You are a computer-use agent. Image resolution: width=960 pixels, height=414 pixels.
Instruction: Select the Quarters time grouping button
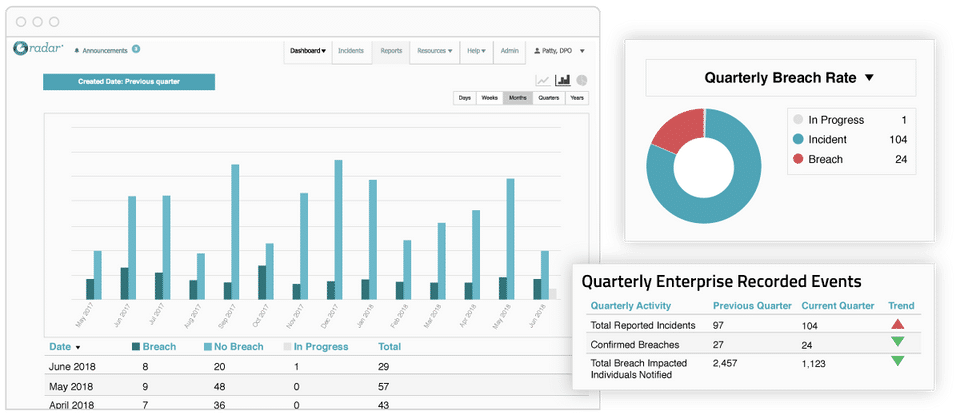click(549, 98)
